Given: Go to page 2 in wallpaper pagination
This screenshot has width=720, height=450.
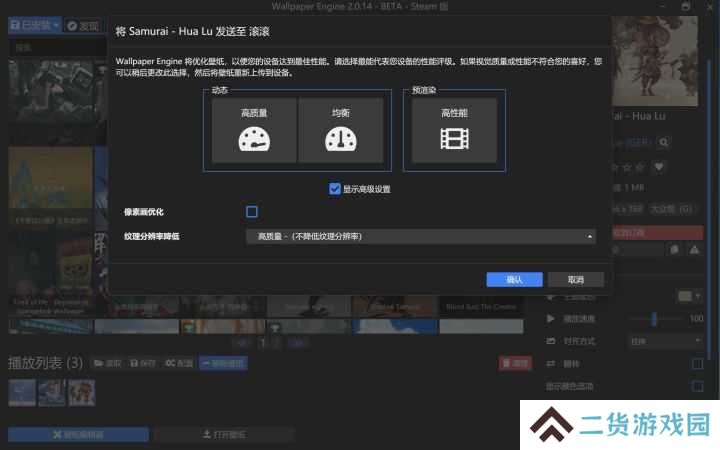Looking at the screenshot, I should [x=276, y=343].
